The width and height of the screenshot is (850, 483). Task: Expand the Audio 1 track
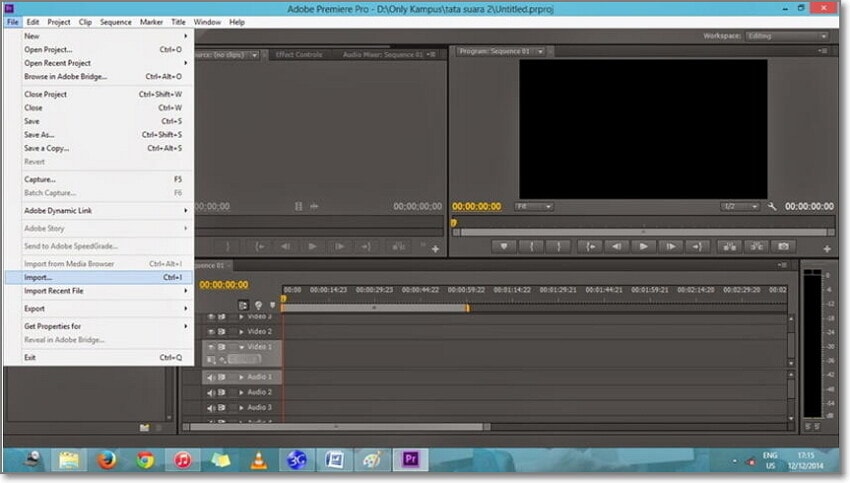pyautogui.click(x=241, y=377)
